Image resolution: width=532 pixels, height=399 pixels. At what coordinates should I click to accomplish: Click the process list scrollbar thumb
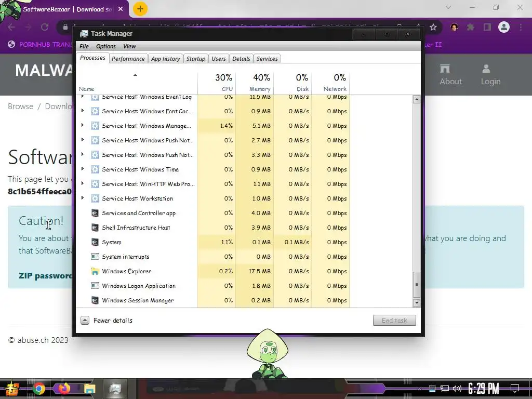[x=416, y=284]
